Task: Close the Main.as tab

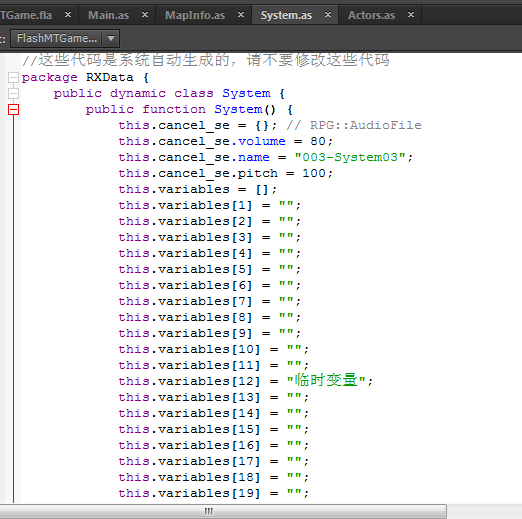Action: click(145, 15)
